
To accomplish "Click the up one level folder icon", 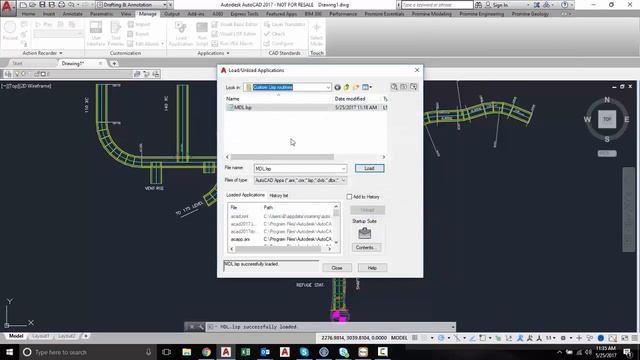I will pos(347,87).
